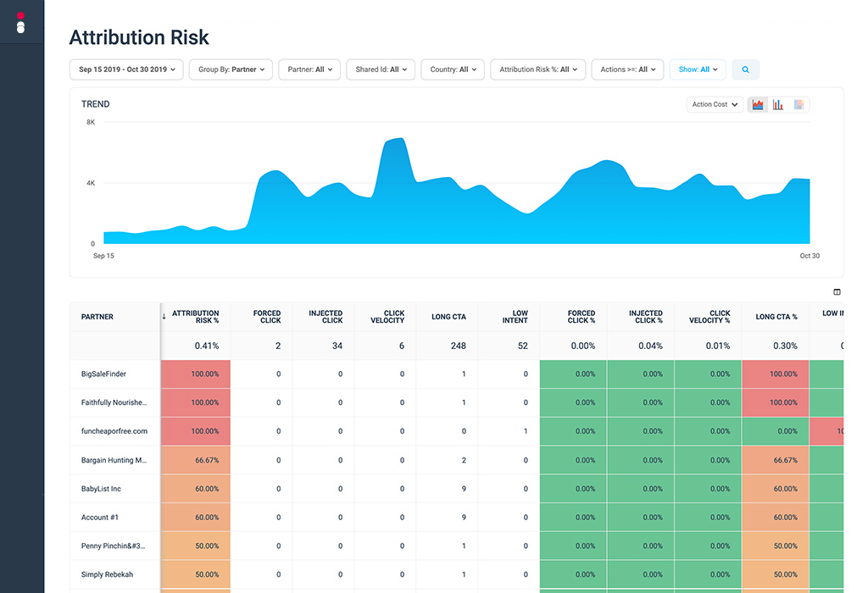Expand the Actions >=: All filter

[x=627, y=69]
